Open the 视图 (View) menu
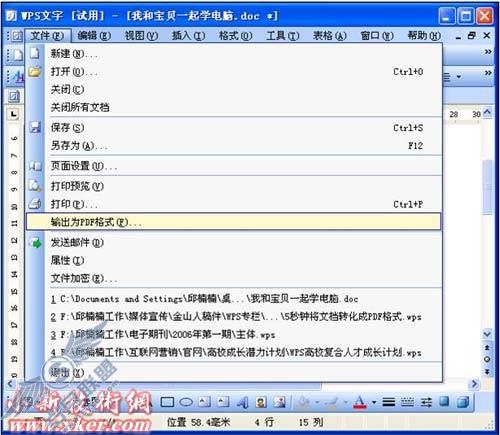Screen dimensions: 500x435 click(141, 35)
